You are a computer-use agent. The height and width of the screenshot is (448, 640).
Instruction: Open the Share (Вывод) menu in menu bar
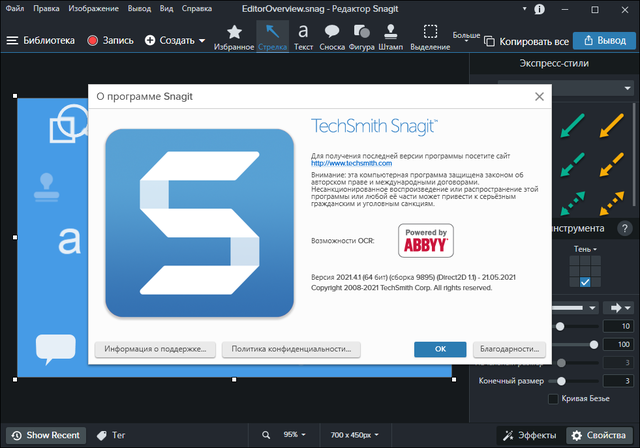tap(139, 8)
